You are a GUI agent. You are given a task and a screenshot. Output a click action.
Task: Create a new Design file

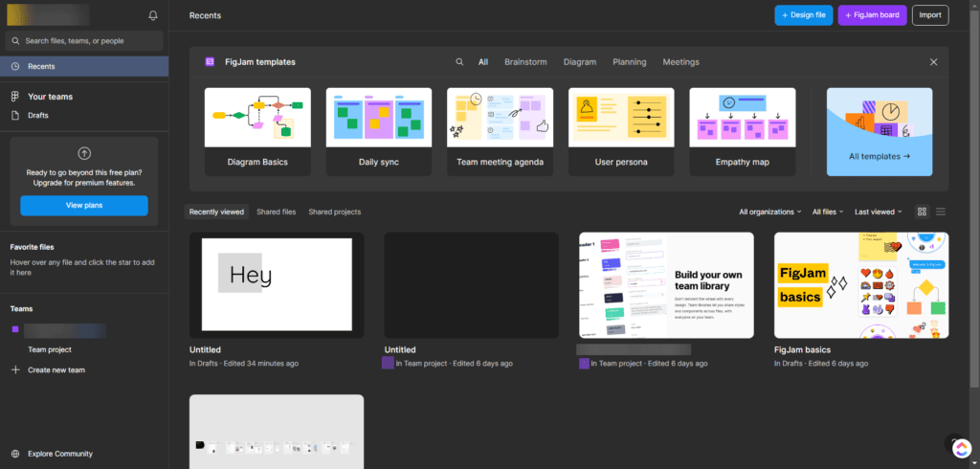click(803, 15)
